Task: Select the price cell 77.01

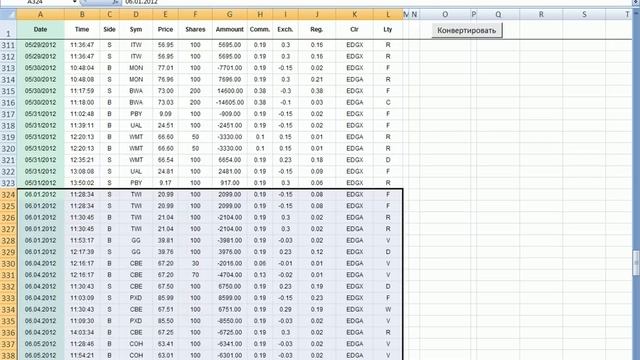Action: click(x=165, y=68)
